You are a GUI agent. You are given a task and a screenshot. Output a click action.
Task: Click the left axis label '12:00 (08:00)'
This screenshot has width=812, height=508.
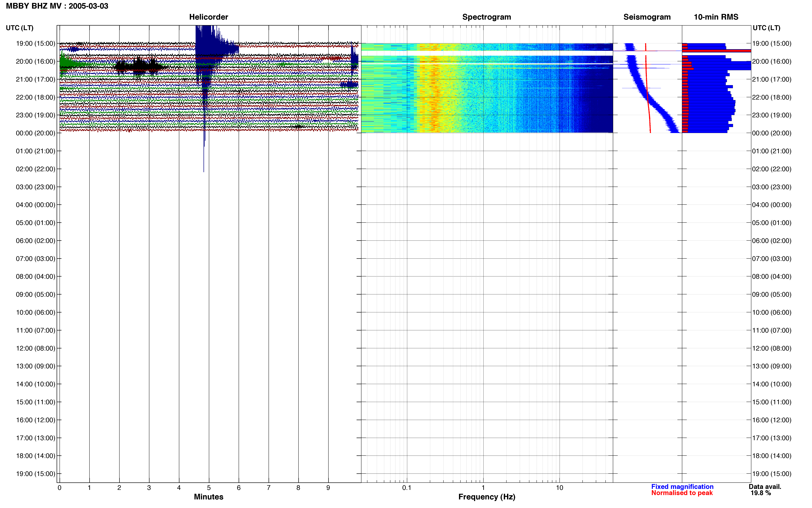point(36,348)
